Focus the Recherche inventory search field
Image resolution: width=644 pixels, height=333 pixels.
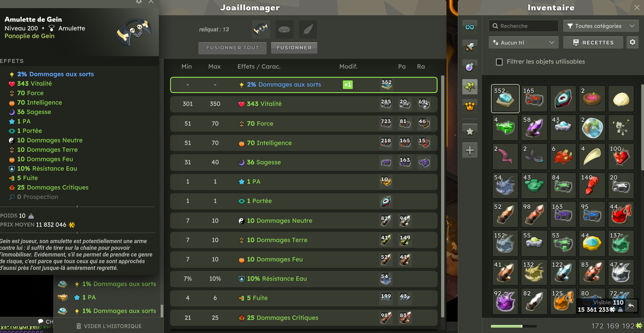click(524, 26)
